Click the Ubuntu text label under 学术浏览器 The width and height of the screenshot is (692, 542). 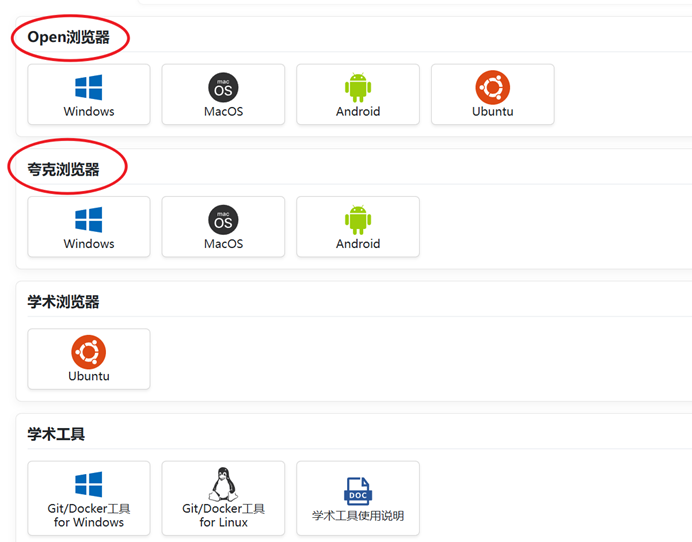89,376
